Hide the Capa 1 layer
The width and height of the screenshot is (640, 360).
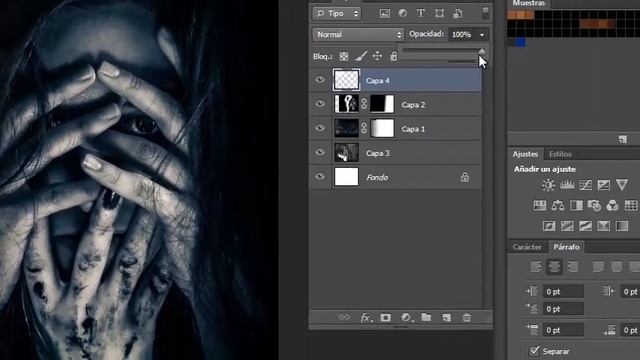320,128
